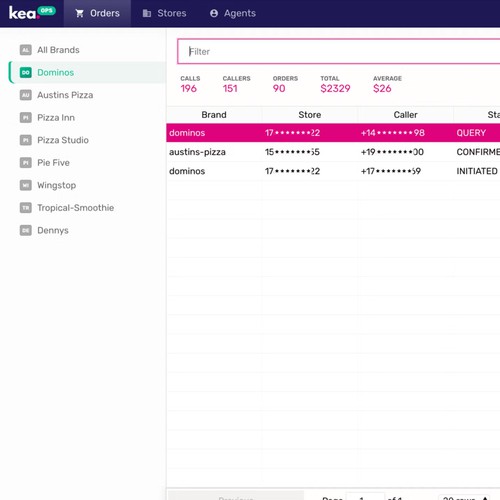
Task: Click caller number ending in 59
Action: pyautogui.click(x=391, y=171)
